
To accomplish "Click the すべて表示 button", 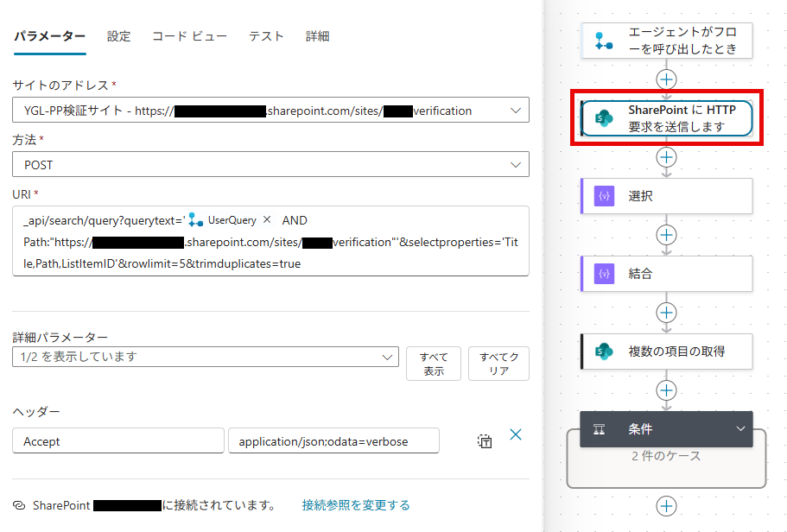I will click(433, 364).
